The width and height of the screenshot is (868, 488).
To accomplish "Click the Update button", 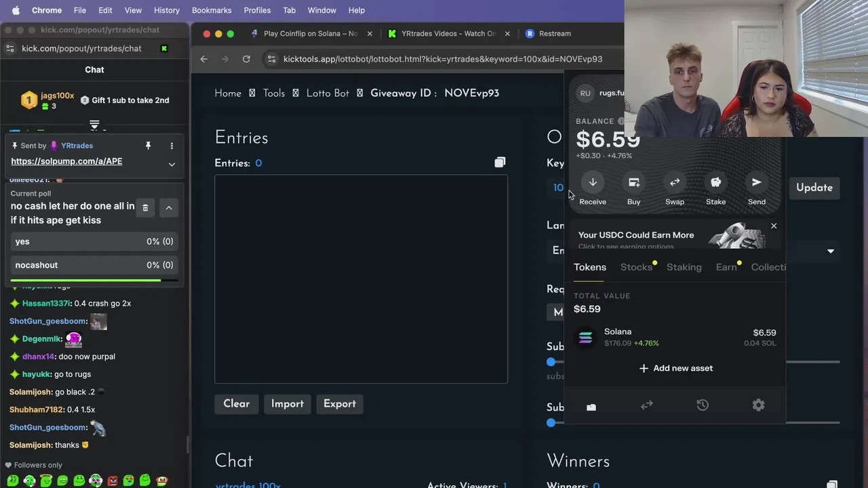I will coord(814,188).
